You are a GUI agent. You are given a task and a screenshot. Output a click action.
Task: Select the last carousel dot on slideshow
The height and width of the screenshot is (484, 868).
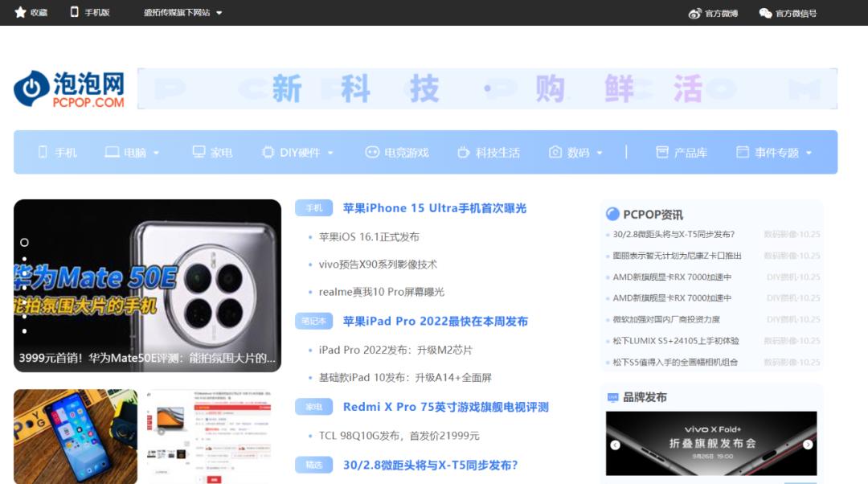pos(24,331)
